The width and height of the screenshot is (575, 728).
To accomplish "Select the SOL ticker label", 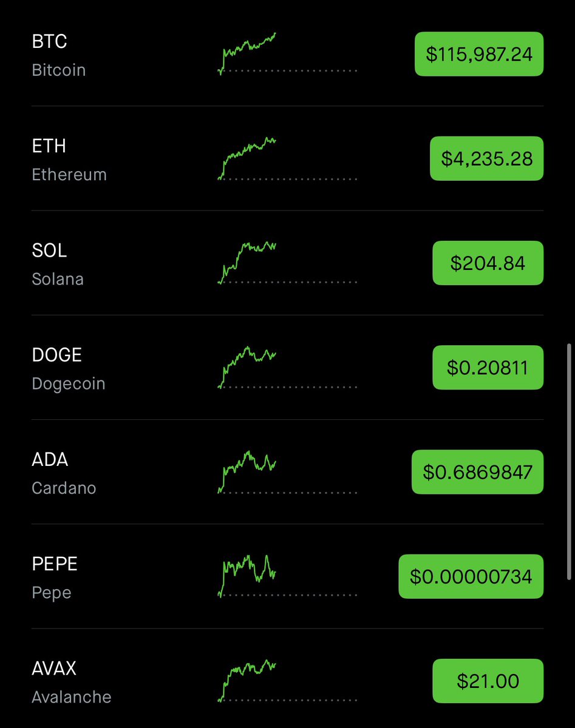I will [x=49, y=251].
